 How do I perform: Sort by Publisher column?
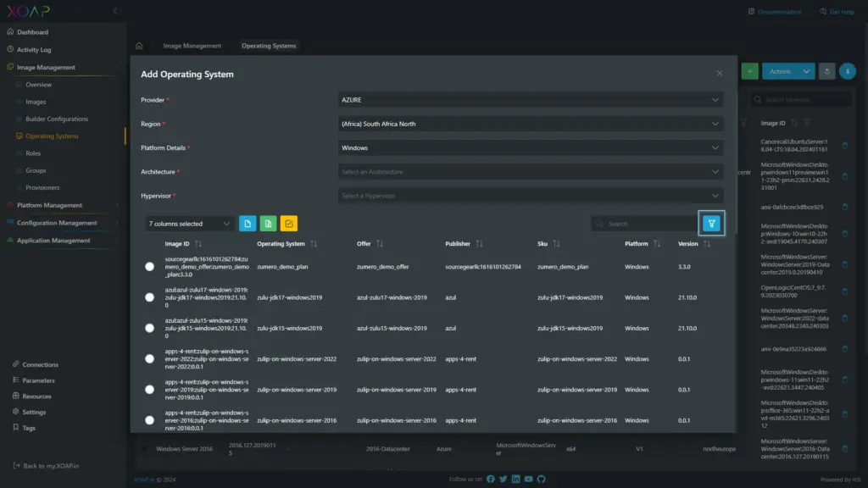(x=480, y=244)
